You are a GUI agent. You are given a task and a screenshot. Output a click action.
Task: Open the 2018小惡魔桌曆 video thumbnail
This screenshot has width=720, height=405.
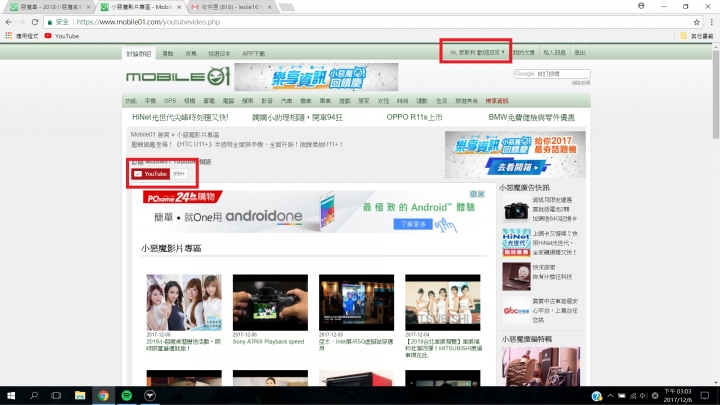[184, 302]
